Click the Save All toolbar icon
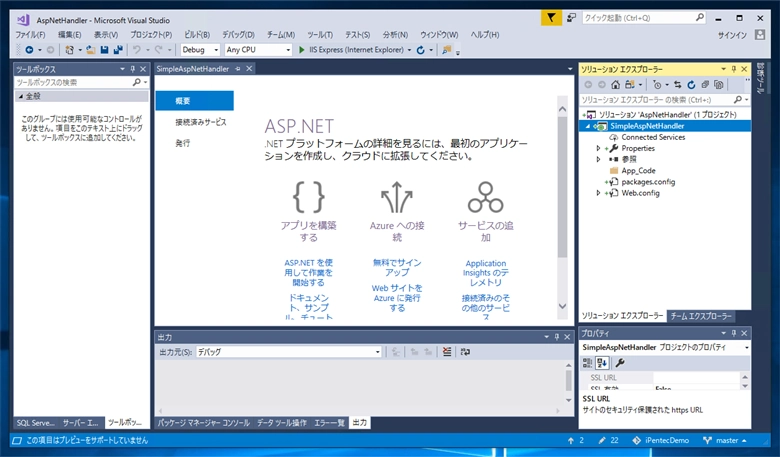This screenshot has width=780, height=457. [x=118, y=50]
